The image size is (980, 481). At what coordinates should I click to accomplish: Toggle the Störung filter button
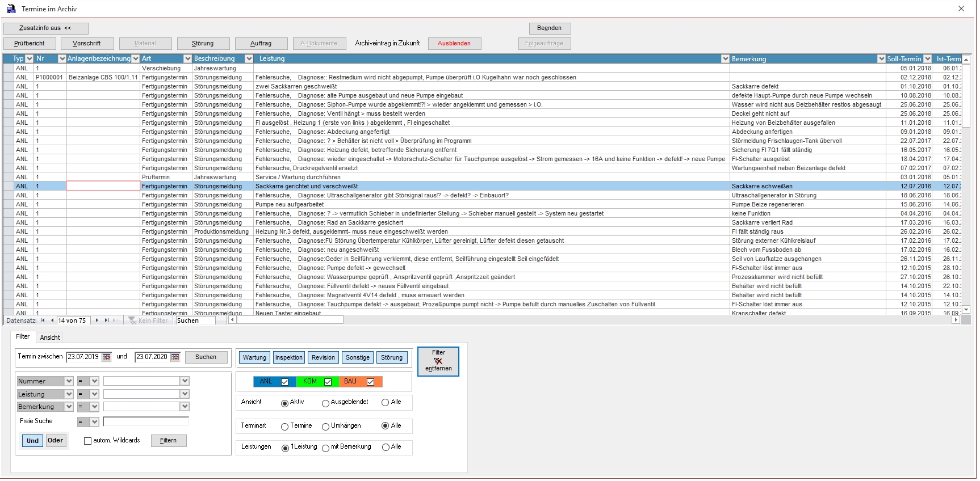392,357
